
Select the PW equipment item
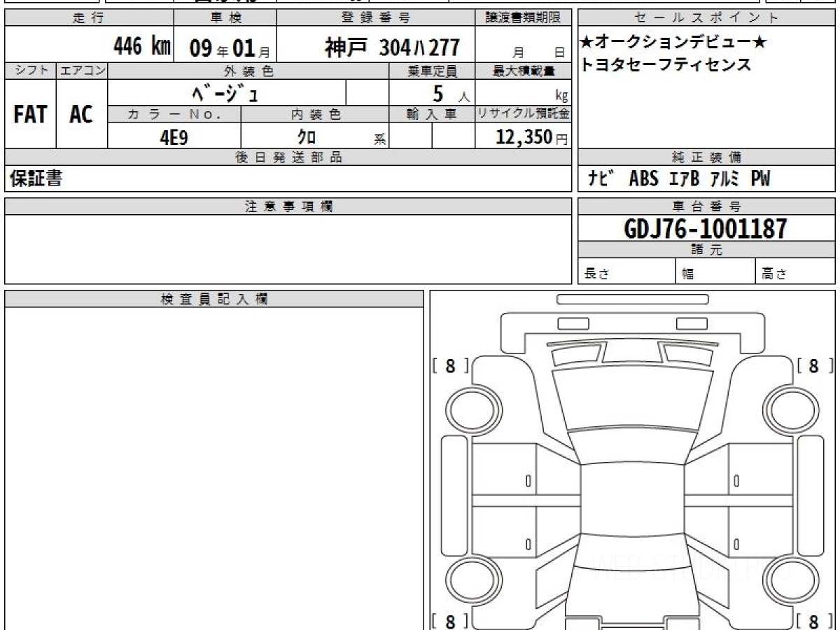[760, 179]
